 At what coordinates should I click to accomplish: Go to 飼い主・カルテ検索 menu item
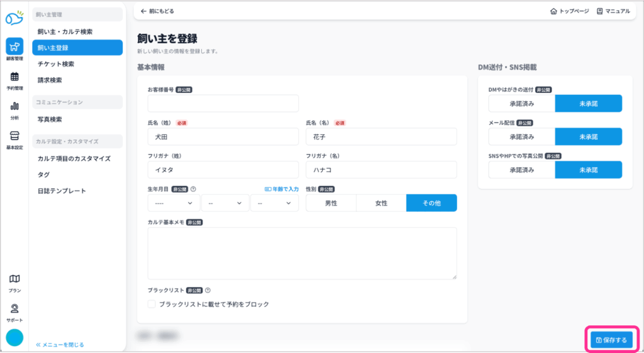click(77, 31)
